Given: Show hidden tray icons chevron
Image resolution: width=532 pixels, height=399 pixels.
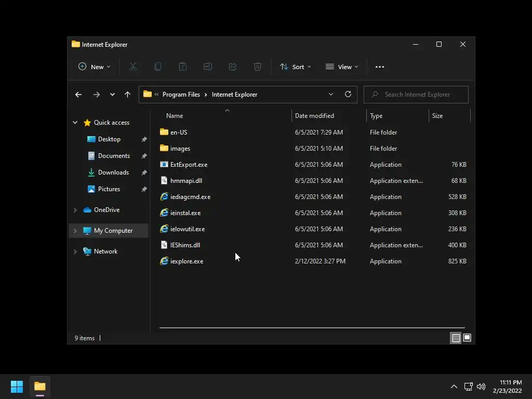Looking at the screenshot, I should (454, 387).
